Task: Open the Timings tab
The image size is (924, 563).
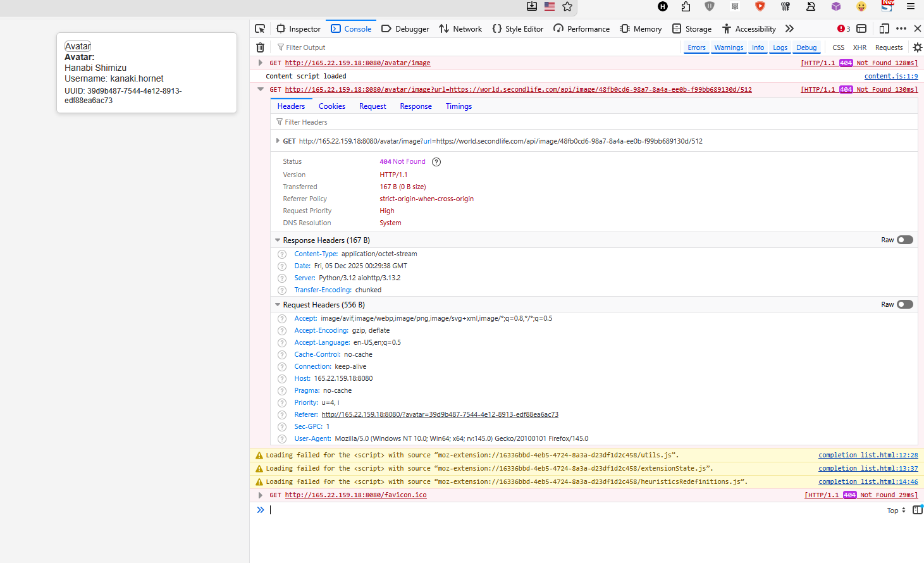Action: pos(459,106)
